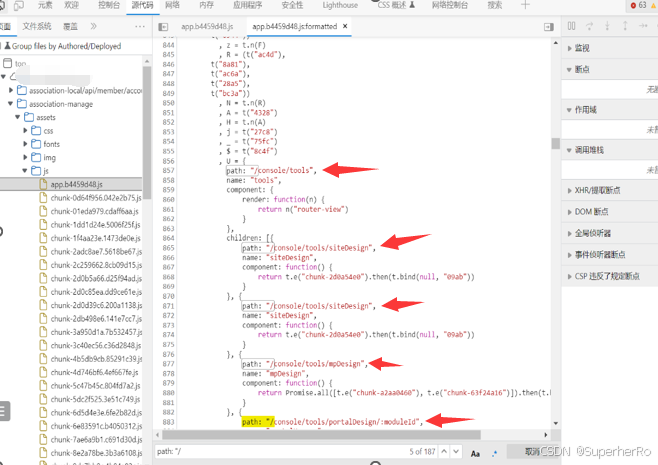Click the plus icon to add a tool tab
Viewport: 658px width, 465px height.
coord(525,5)
